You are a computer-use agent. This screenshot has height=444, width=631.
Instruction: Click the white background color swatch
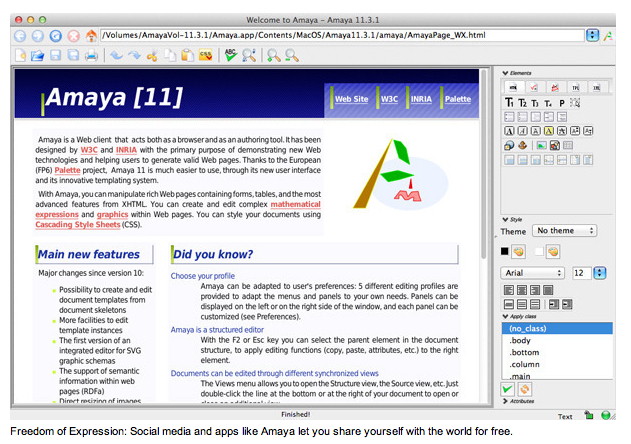point(539,252)
